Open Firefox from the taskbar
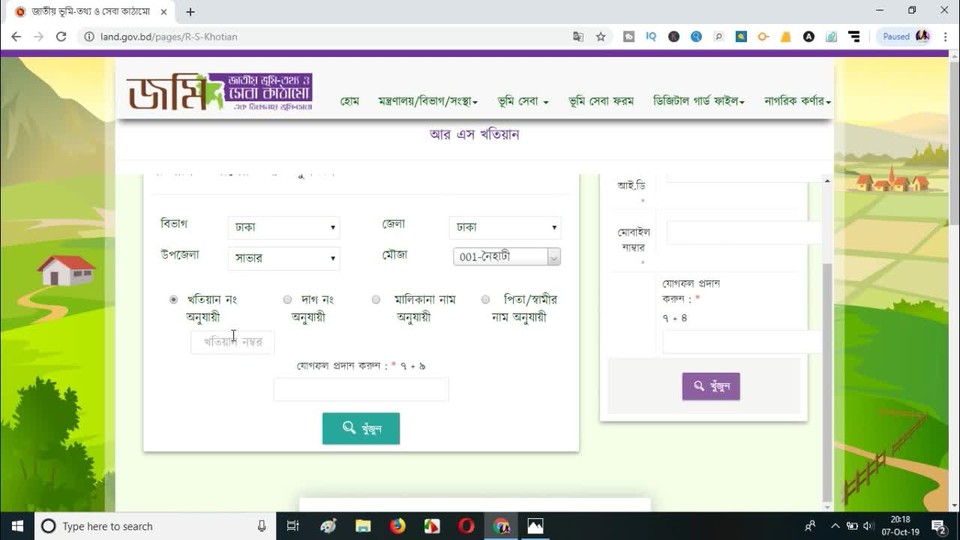Screen dimensions: 960x540 (397, 526)
